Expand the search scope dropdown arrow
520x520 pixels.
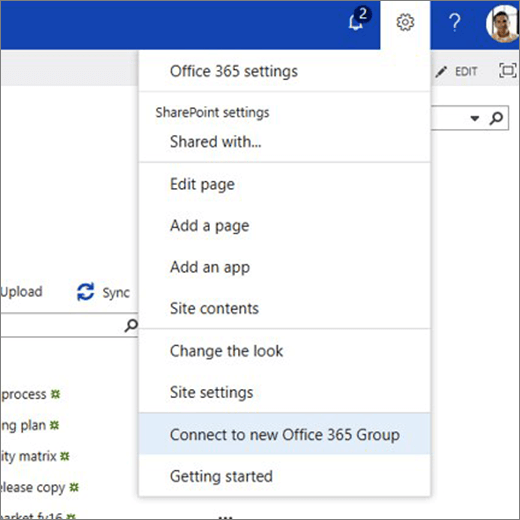point(475,118)
